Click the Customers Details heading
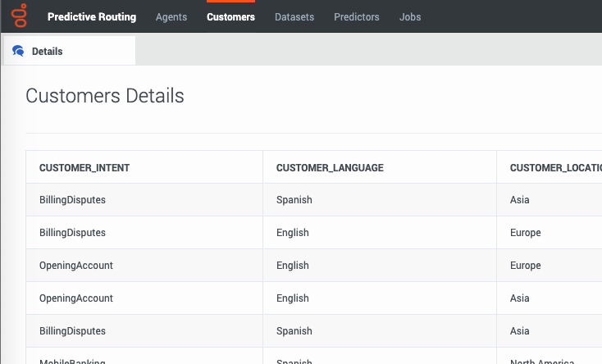This screenshot has height=364, width=602. 105,96
